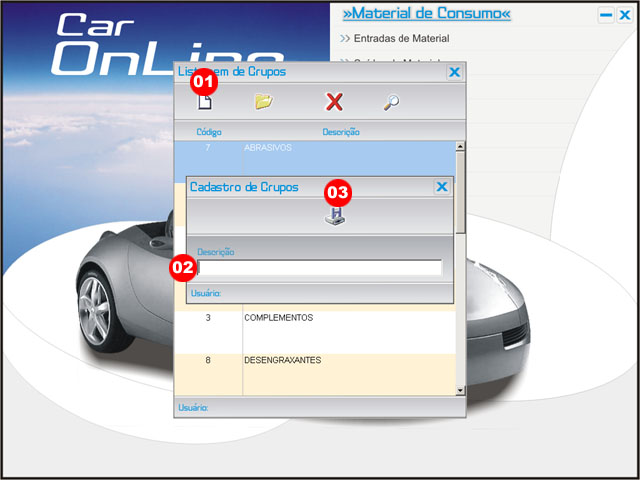Click the magnifying glass search icon
640x480 pixels.
click(x=391, y=102)
